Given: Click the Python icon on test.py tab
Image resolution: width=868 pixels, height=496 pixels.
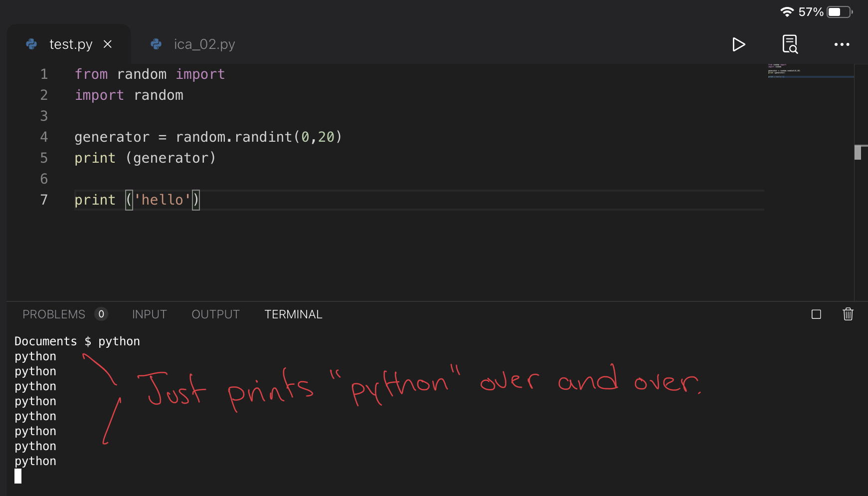Looking at the screenshot, I should pyautogui.click(x=31, y=44).
